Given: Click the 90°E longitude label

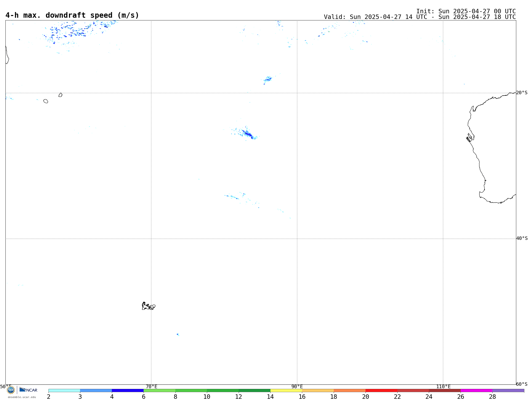Looking at the screenshot, I should [x=297, y=386].
